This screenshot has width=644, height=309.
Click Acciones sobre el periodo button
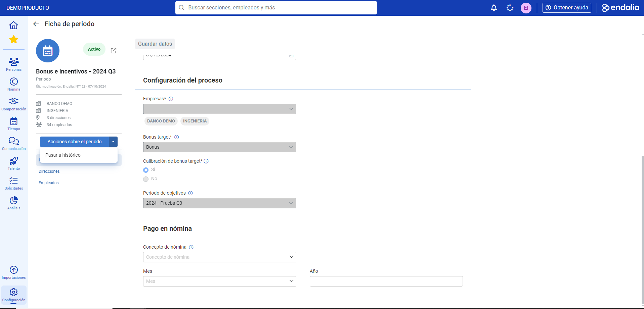point(74,142)
